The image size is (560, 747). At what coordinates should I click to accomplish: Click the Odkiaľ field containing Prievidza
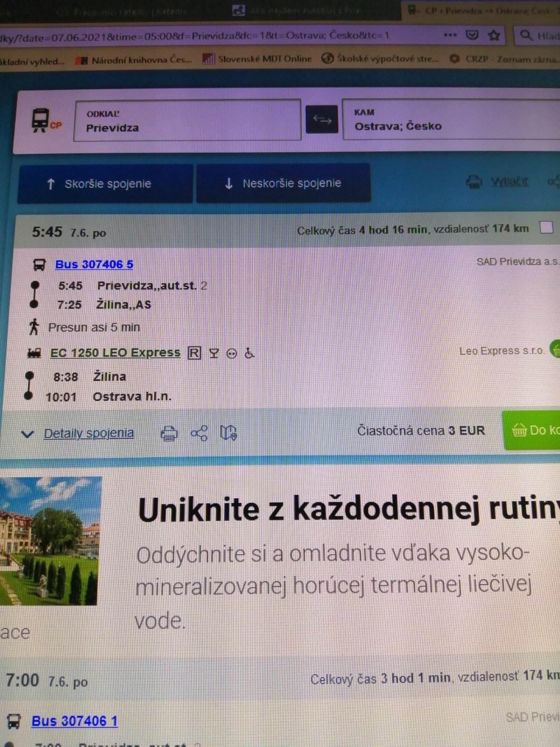click(187, 121)
